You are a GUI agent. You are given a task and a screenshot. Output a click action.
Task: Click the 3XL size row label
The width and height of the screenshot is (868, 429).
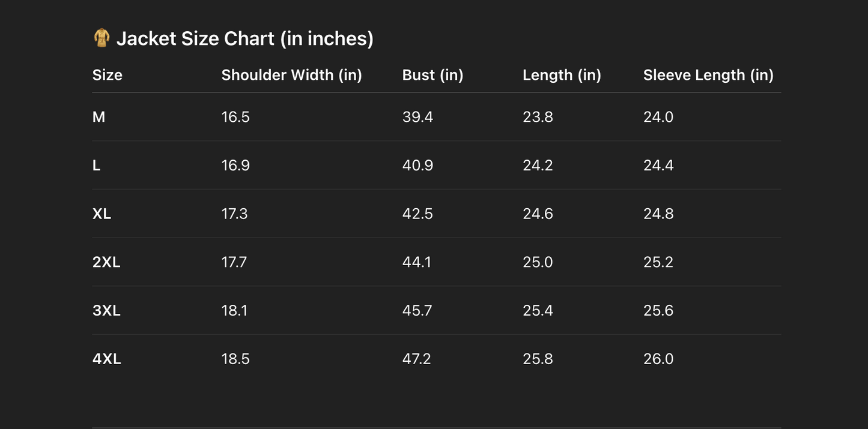click(106, 311)
